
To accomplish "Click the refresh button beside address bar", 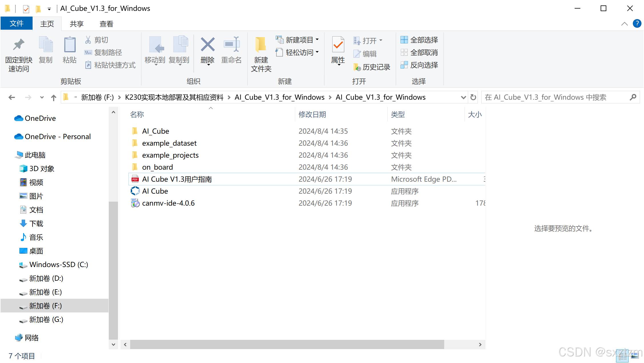I will [473, 97].
